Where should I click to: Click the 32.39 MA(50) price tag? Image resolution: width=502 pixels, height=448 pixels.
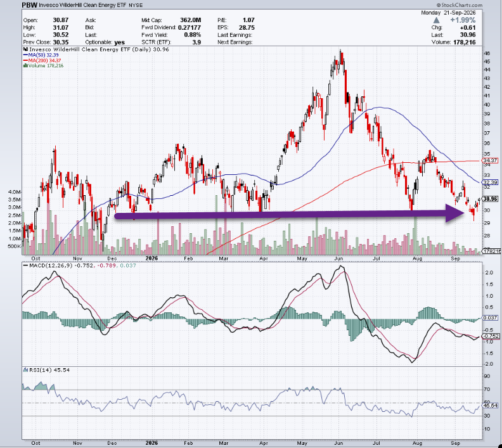tap(491, 182)
